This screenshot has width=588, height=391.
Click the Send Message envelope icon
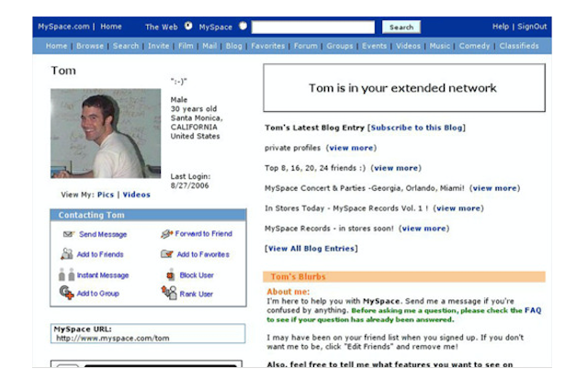pyautogui.click(x=68, y=234)
